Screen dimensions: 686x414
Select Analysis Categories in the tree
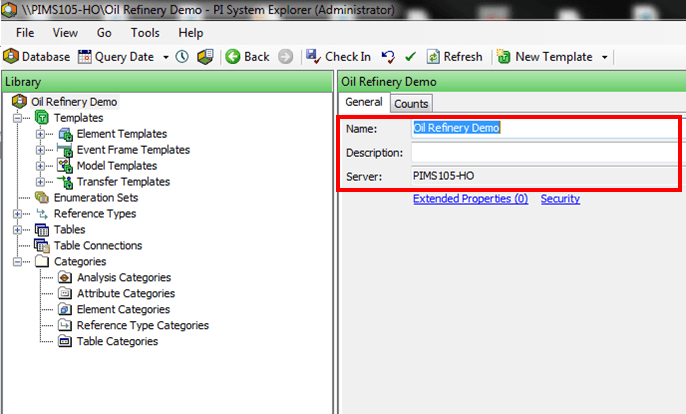coord(124,277)
